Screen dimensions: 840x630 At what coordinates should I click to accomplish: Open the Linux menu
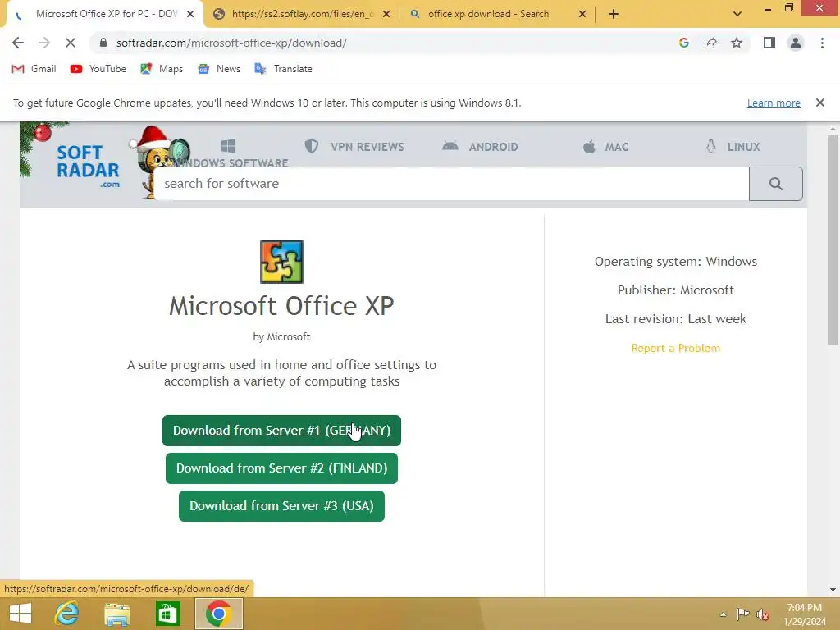tap(733, 146)
